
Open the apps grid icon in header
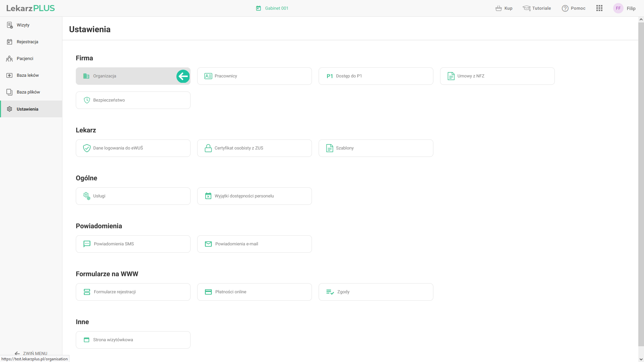[x=599, y=8]
